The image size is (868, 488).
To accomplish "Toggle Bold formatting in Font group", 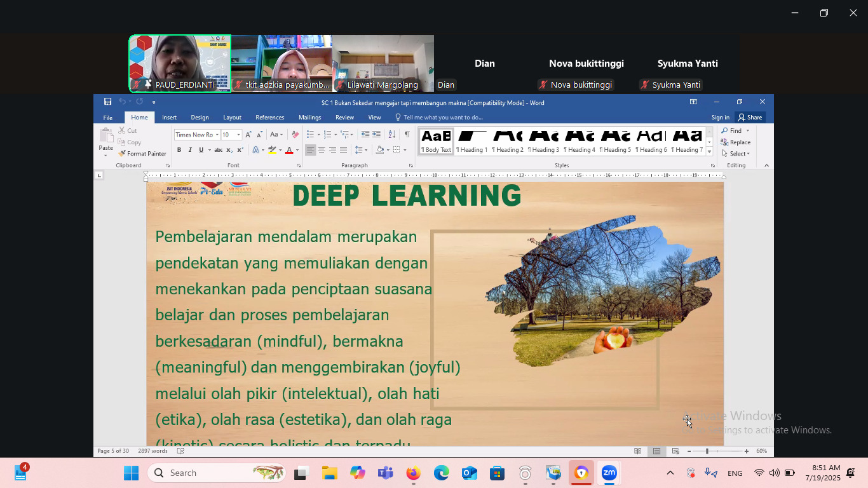I will point(179,150).
